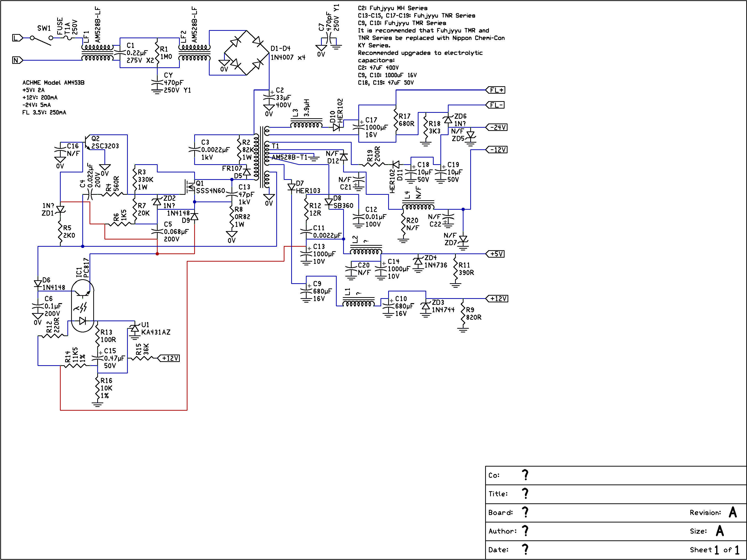Select the LF2 common-mode choke symbol
Screen dimensions: 747x560
pos(194,53)
